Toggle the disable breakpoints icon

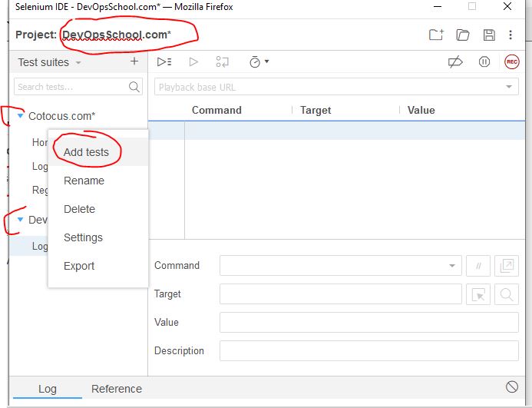[x=456, y=62]
